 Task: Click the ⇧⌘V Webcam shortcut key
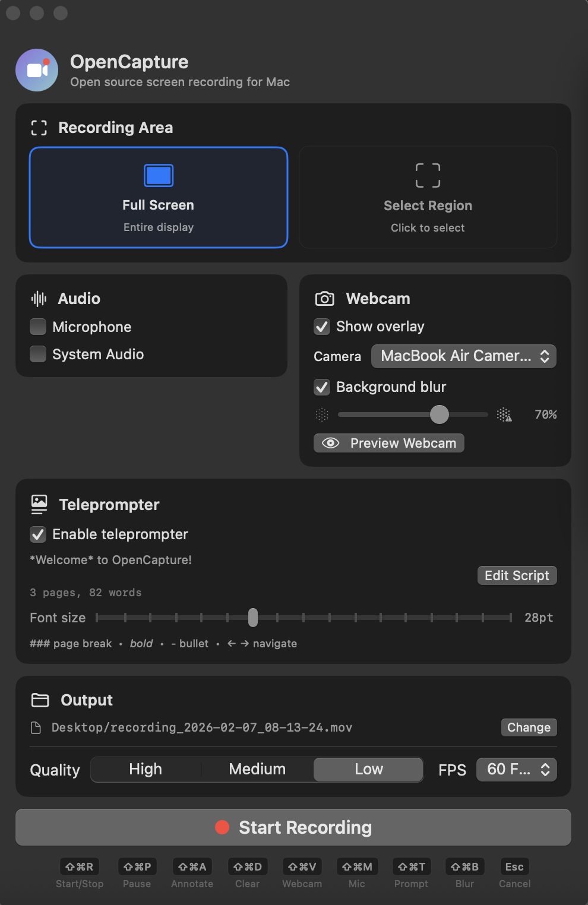[x=302, y=867]
